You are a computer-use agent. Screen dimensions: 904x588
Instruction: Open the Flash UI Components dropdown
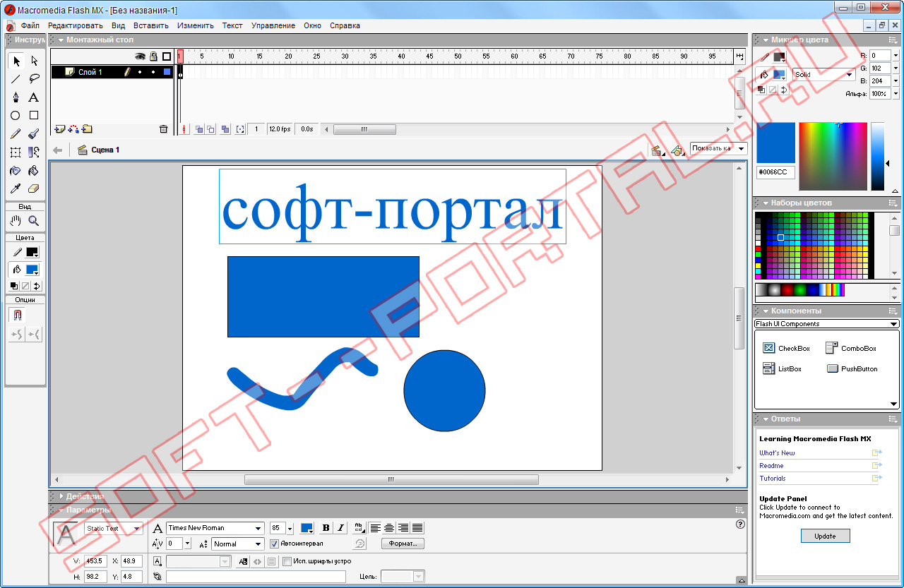coord(826,324)
